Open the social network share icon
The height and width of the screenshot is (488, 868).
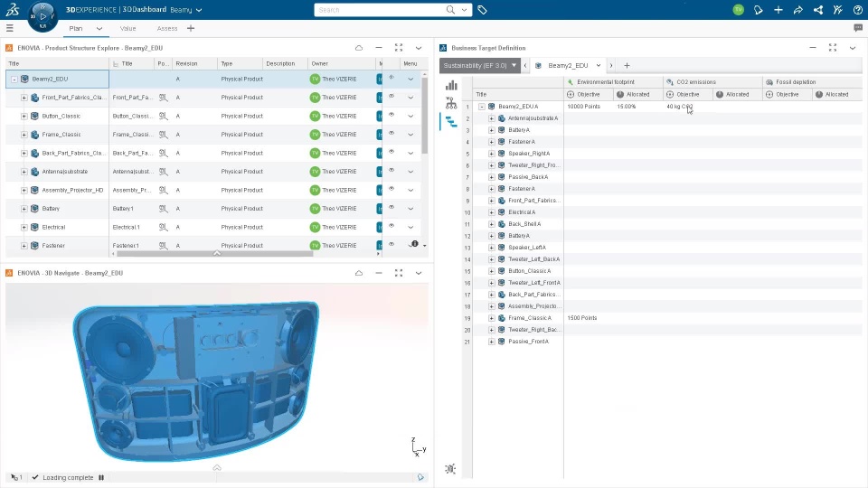click(818, 10)
